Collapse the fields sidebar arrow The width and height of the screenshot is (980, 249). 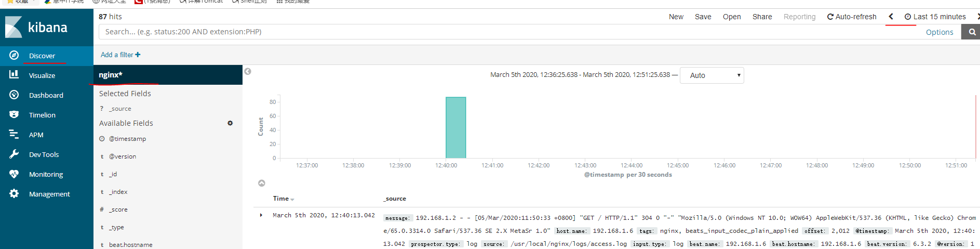point(248,71)
